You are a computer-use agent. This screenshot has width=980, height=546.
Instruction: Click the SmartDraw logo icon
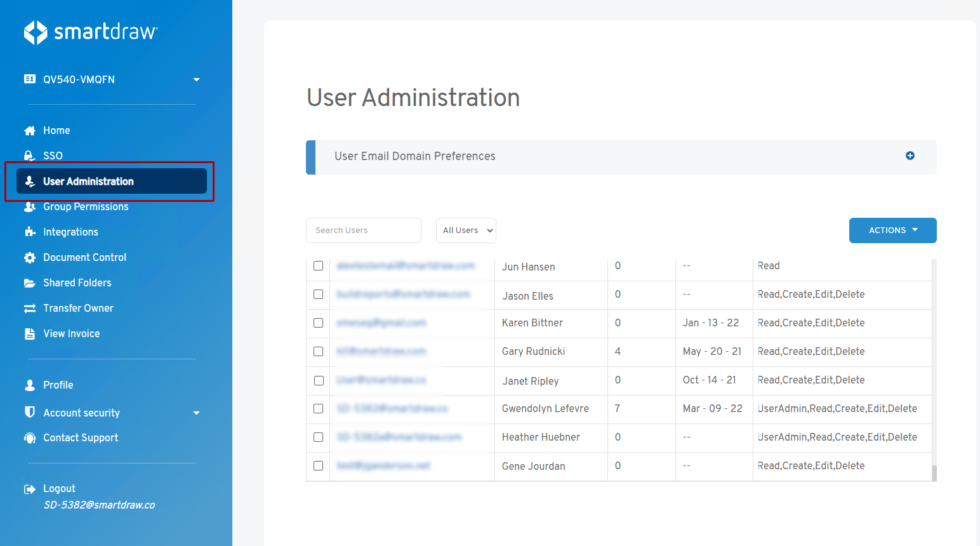click(36, 32)
